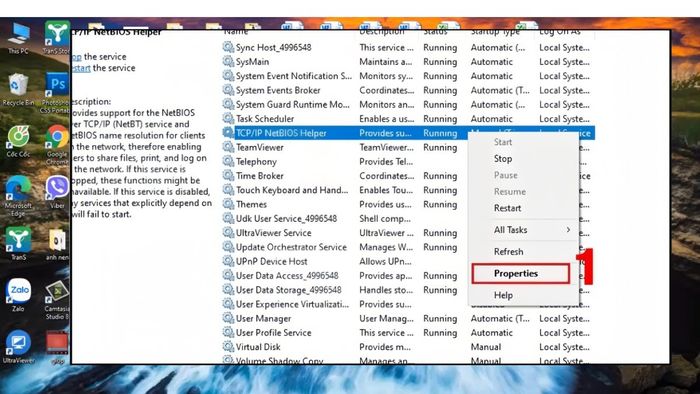Click gear icon beside Telephony service
Image resolution: width=700 pixels, height=394 pixels.
point(228,162)
